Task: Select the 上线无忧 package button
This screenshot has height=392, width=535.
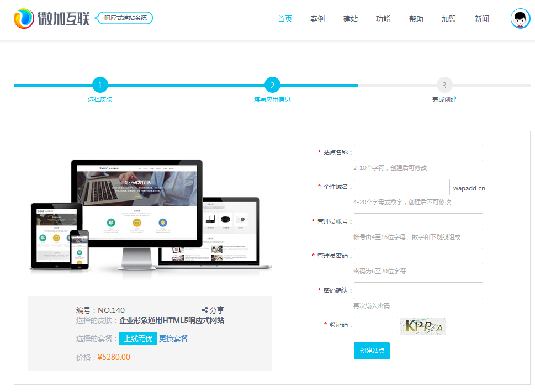Action: (x=138, y=338)
